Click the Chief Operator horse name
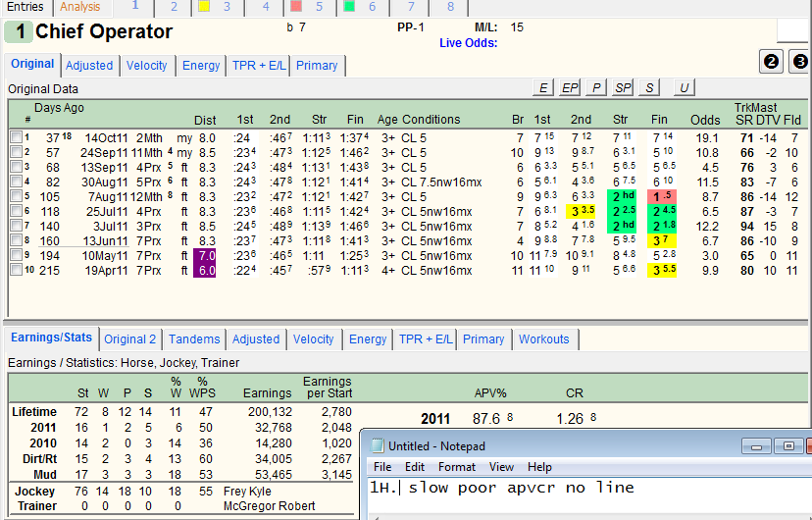The image size is (812, 520). pos(104,31)
